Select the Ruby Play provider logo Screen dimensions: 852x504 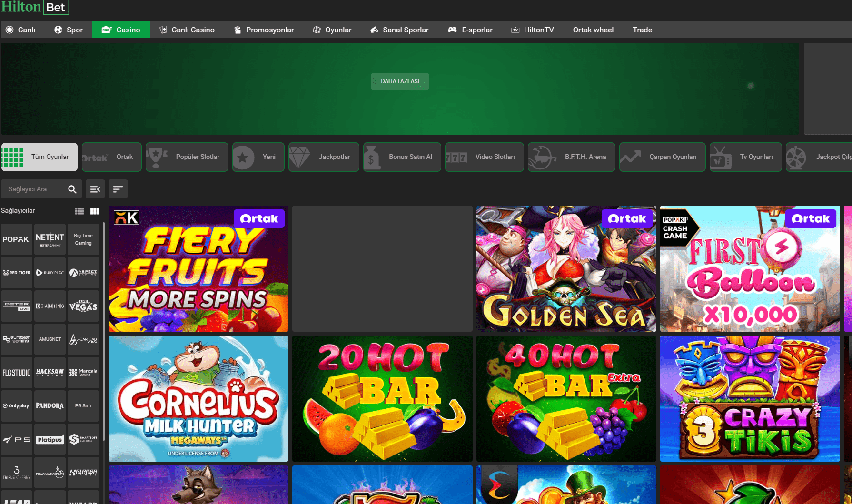click(x=50, y=273)
